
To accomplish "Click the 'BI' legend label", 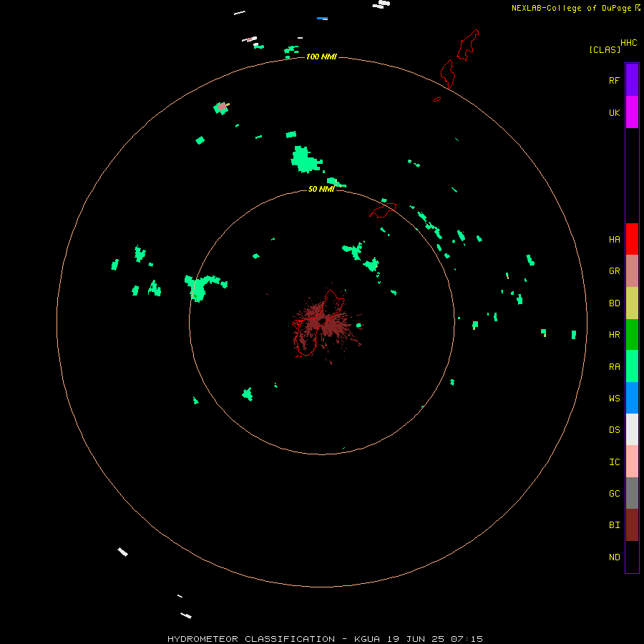I will tap(614, 525).
